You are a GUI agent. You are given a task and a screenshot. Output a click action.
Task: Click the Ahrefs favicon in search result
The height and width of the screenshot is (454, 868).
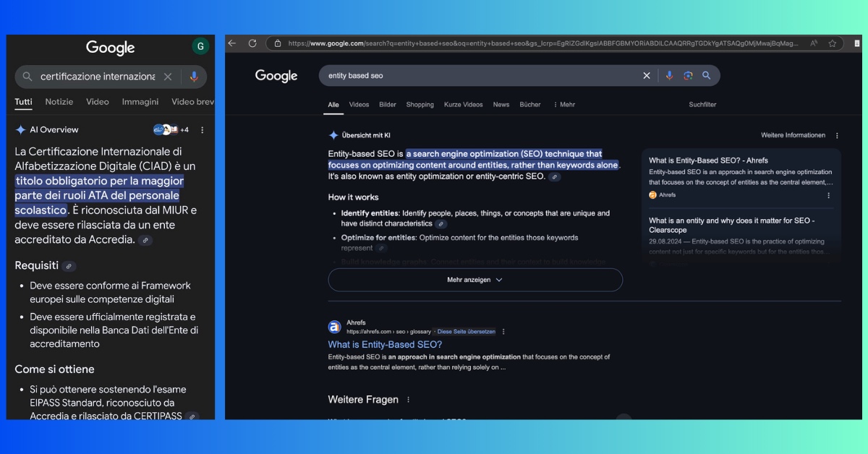[334, 327]
